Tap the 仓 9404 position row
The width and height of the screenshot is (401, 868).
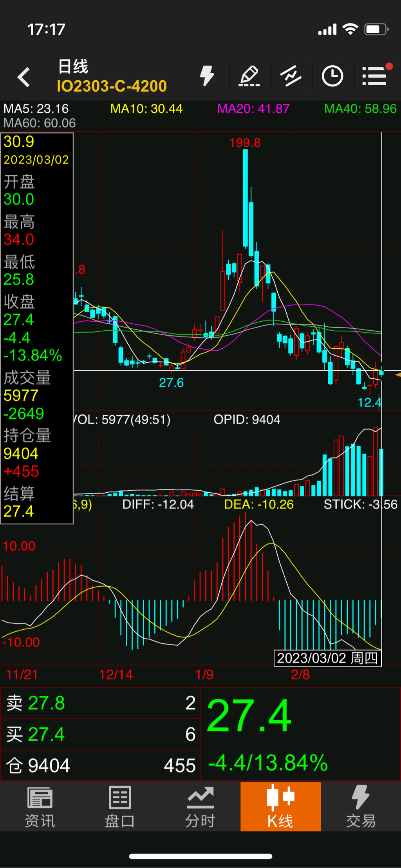101,765
